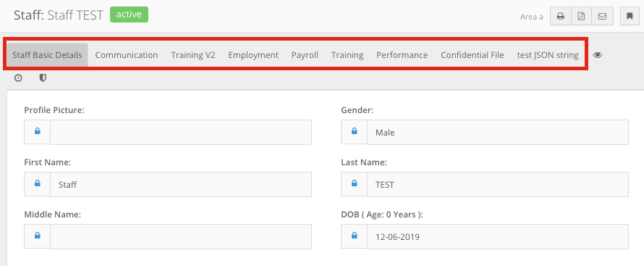Click the Last Name field containing TEST

tap(498, 184)
